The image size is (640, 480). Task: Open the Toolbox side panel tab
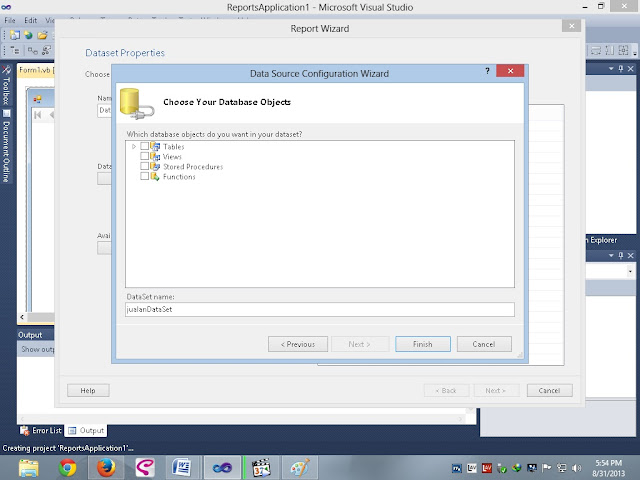(x=6, y=85)
